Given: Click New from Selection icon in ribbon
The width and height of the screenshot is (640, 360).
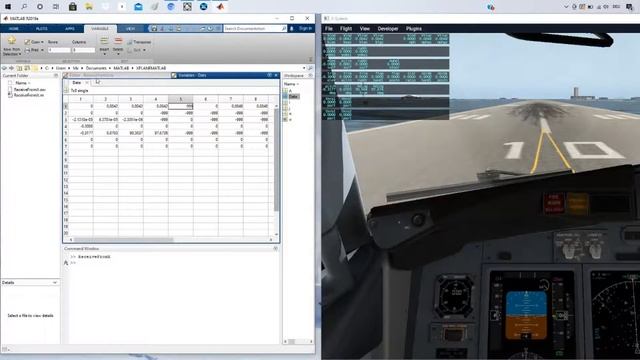Looking at the screenshot, I should [x=11, y=41].
